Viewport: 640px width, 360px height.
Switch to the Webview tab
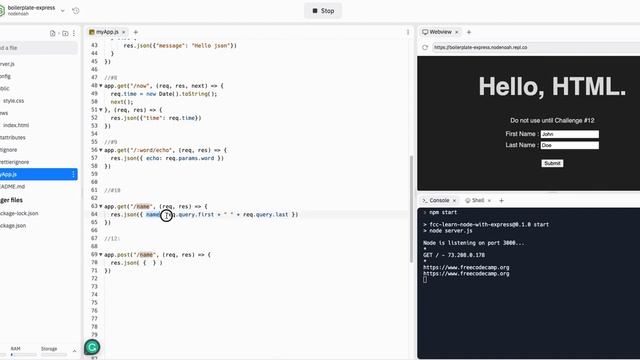[x=437, y=32]
